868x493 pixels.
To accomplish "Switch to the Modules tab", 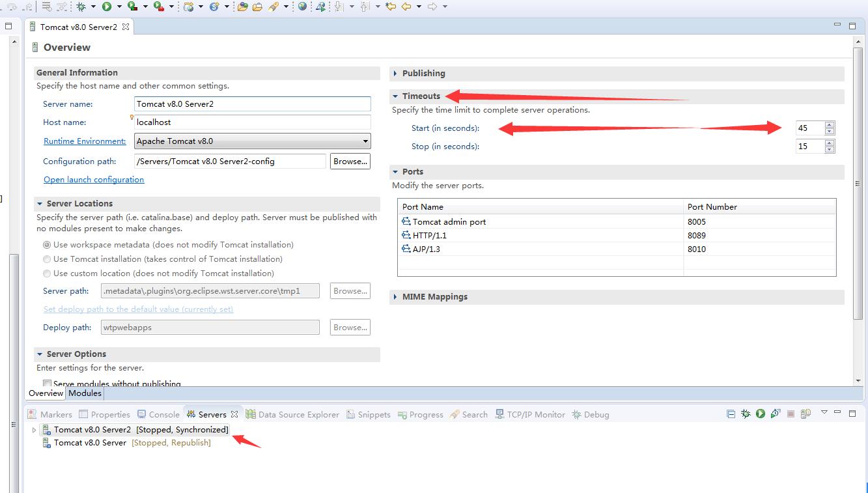I will click(85, 393).
